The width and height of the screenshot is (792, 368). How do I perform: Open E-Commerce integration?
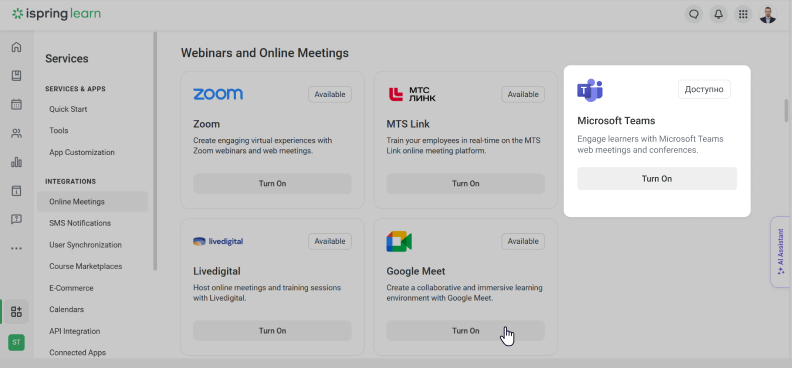tap(71, 288)
